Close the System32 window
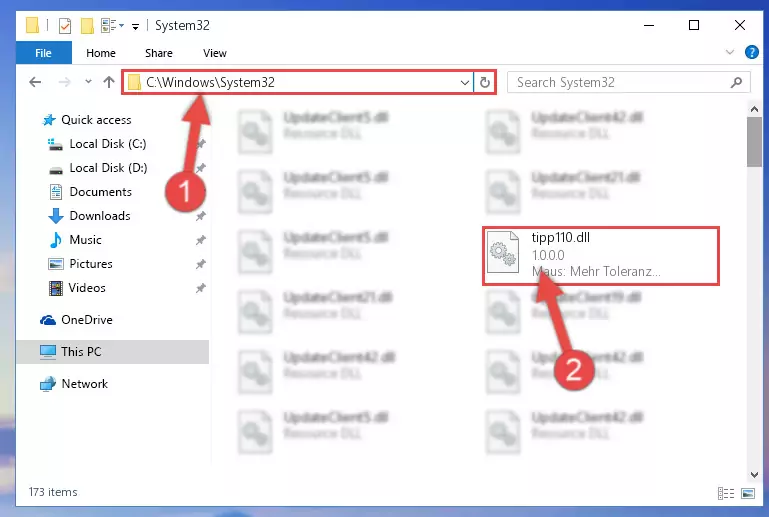 tap(740, 26)
